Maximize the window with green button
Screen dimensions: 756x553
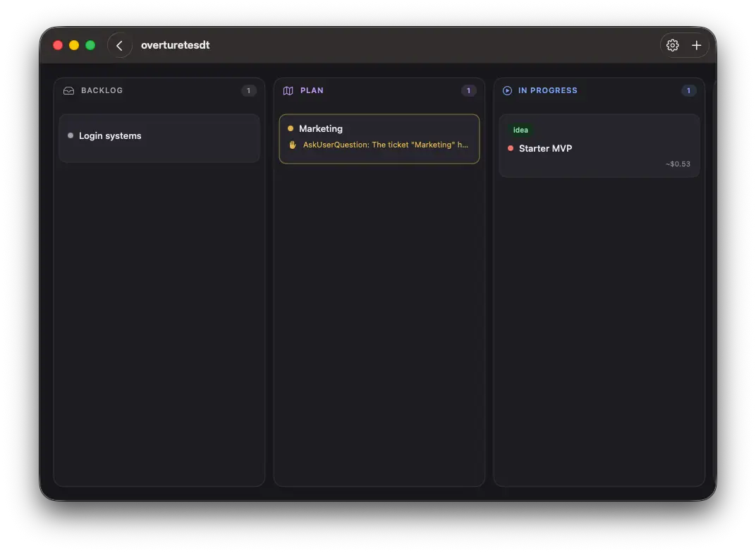[90, 45]
